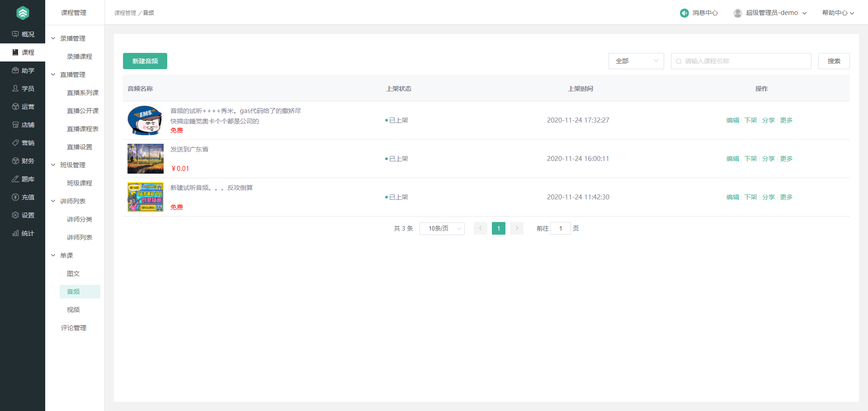Click the 发送到广东省 audio title
Screen dimensions: 868x411
click(189, 149)
